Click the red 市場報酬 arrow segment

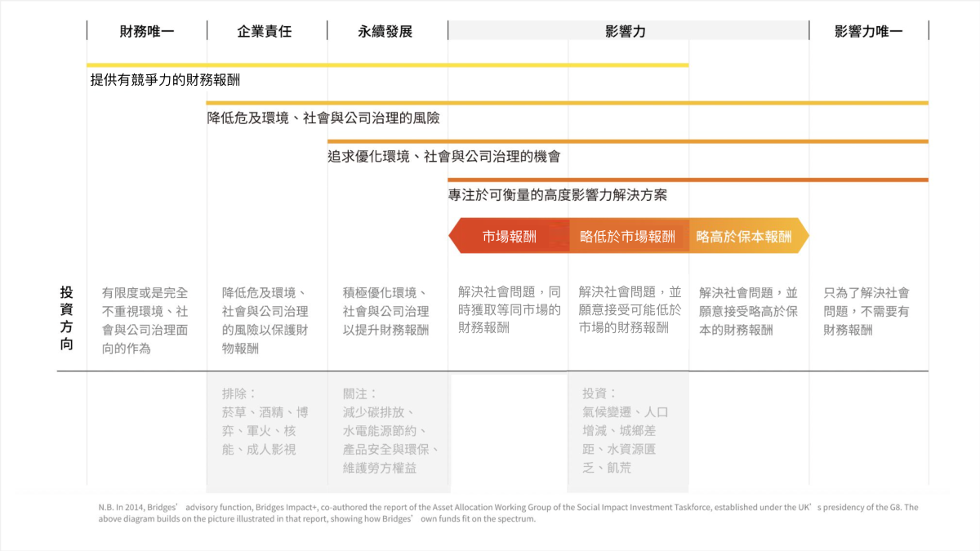point(509,237)
